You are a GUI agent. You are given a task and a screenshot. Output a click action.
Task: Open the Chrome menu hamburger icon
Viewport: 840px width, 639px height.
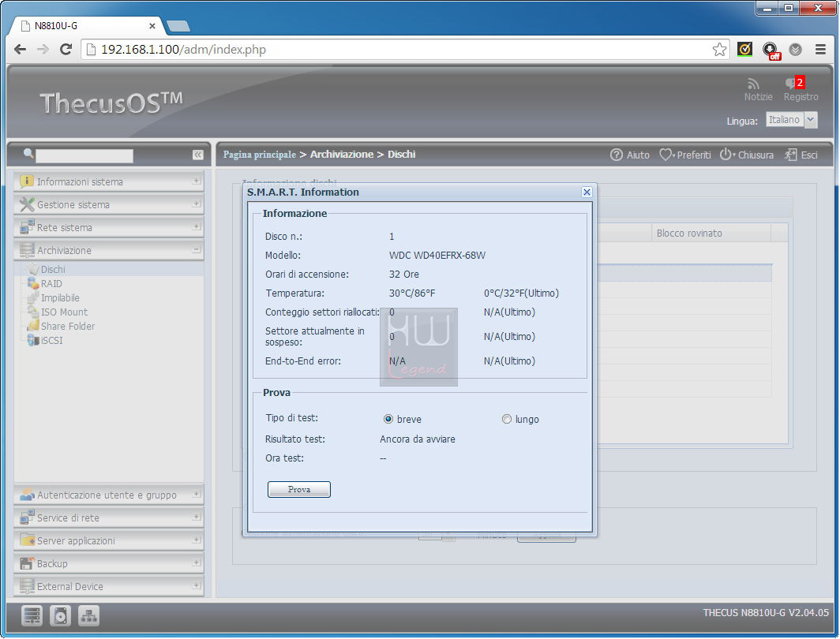tap(820, 50)
